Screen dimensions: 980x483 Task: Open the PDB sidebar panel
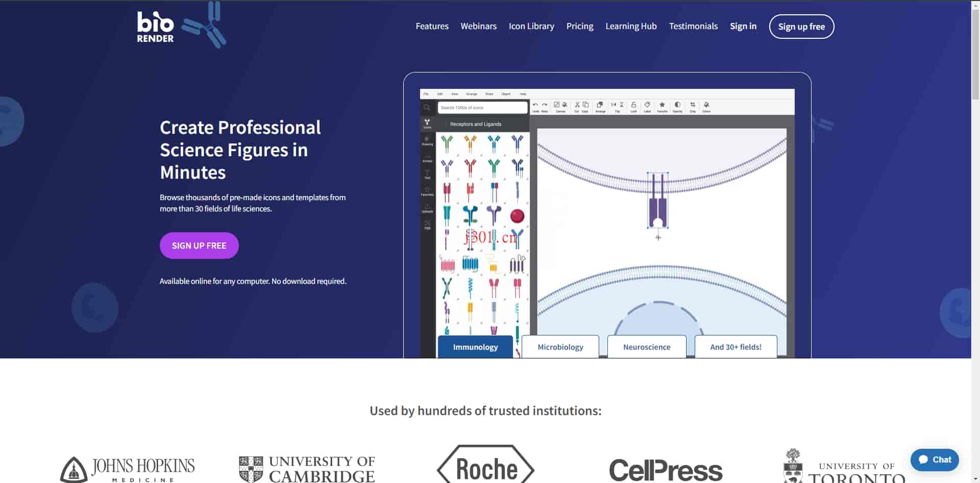point(427,225)
